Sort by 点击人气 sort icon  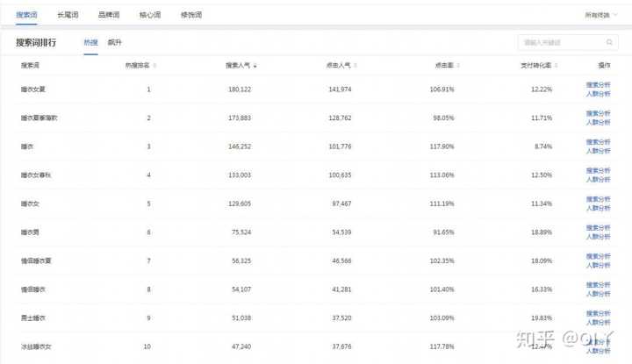(355, 66)
